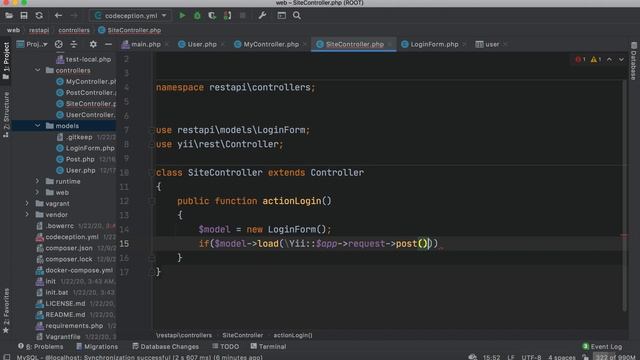Expand the vendor folder
640x360 pixels.
click(27, 214)
